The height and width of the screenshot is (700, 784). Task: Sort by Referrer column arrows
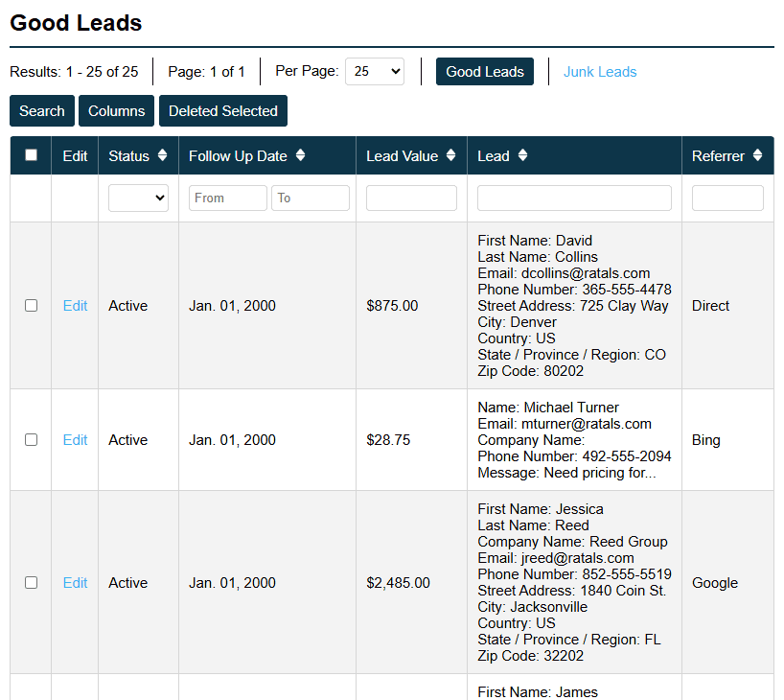[757, 155]
